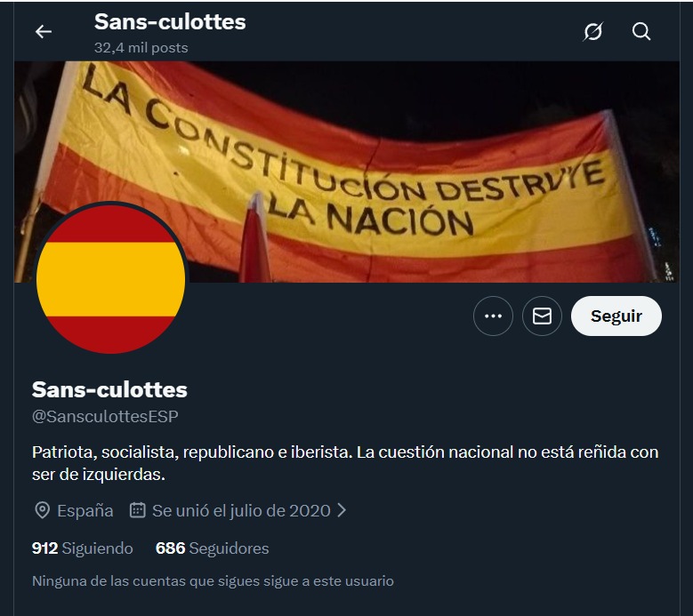The height and width of the screenshot is (616, 693).
Task: Open 'Se unió el julio de 2020'
Action: (x=241, y=510)
